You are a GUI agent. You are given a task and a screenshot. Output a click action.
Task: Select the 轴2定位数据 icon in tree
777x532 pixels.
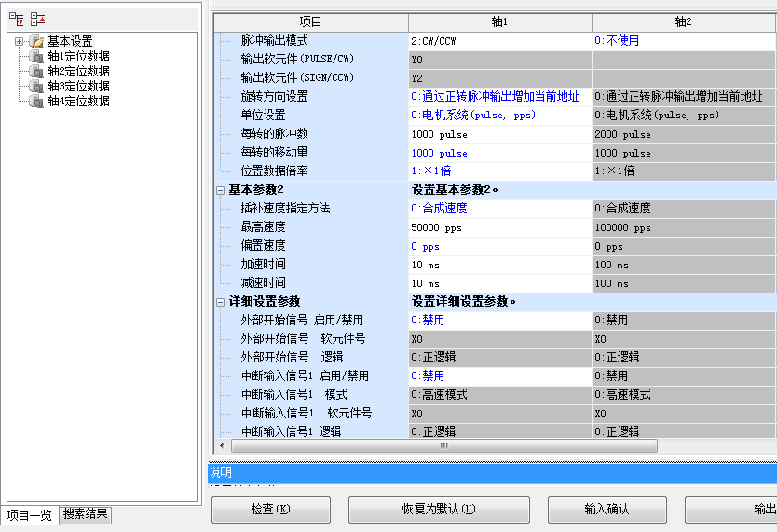38,71
